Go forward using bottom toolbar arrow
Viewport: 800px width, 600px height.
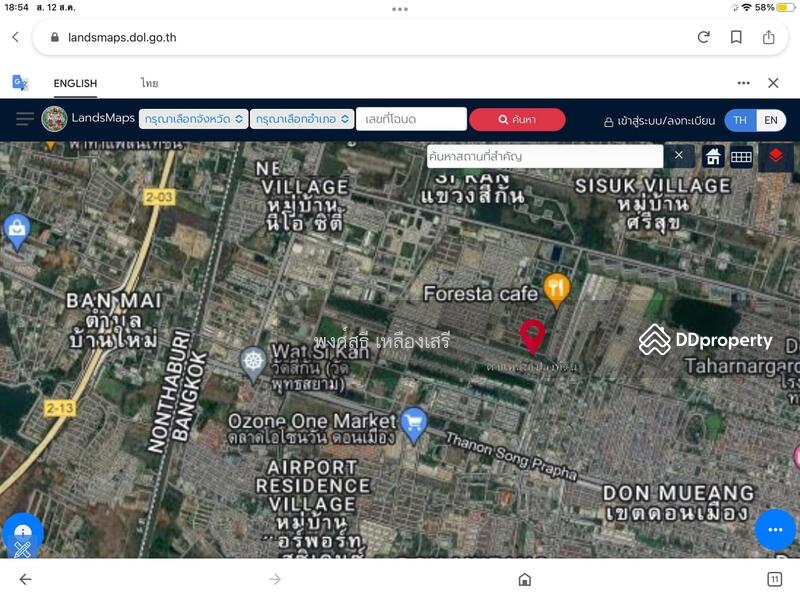275,579
